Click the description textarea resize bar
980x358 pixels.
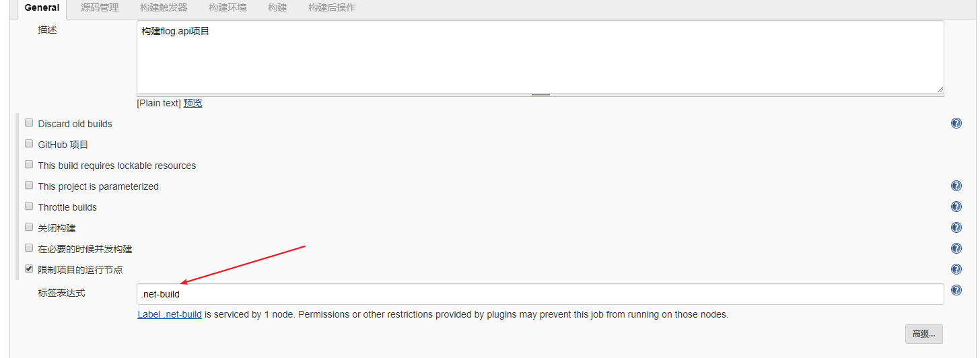[540, 96]
